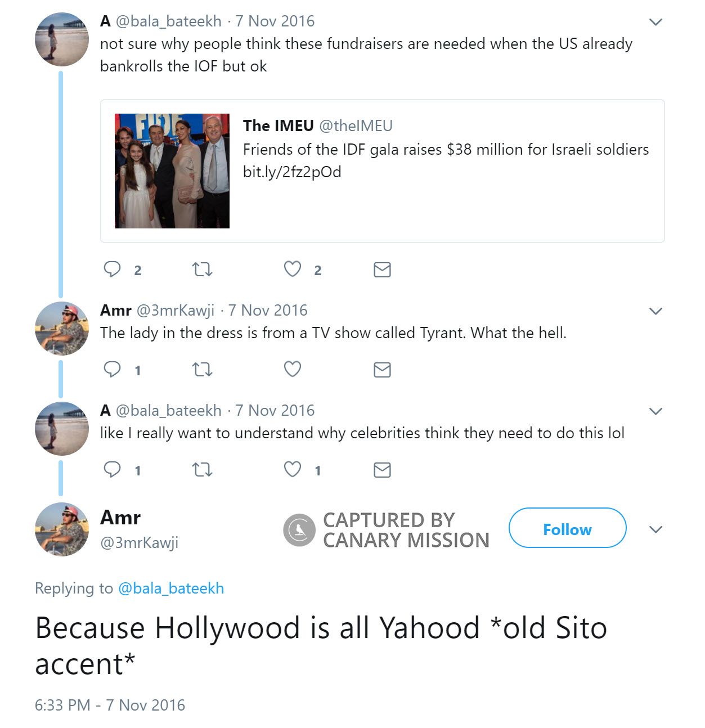Retweet the tweet about celebrities
The width and height of the screenshot is (705, 728).
(202, 470)
